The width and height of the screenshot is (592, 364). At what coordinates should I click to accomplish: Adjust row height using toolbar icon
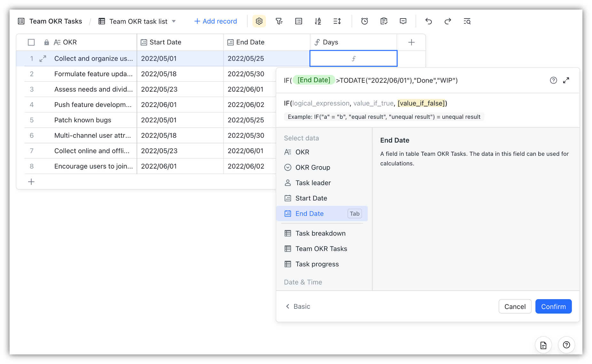(337, 21)
